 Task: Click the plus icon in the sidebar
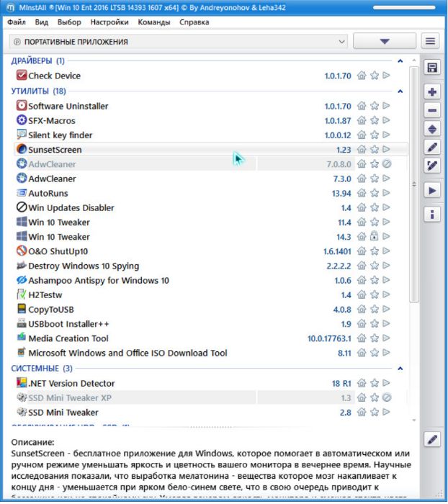tap(432, 92)
